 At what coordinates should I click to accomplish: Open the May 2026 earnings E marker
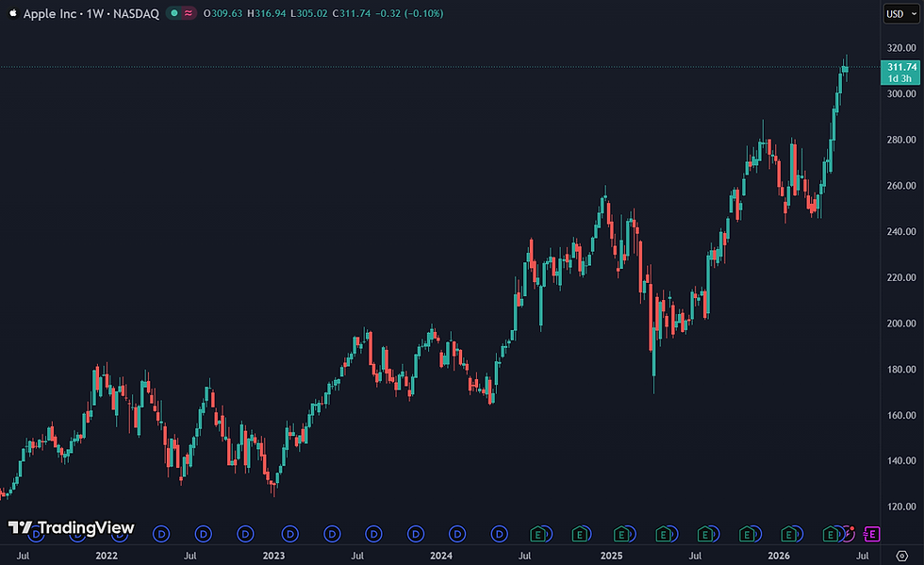tap(831, 534)
